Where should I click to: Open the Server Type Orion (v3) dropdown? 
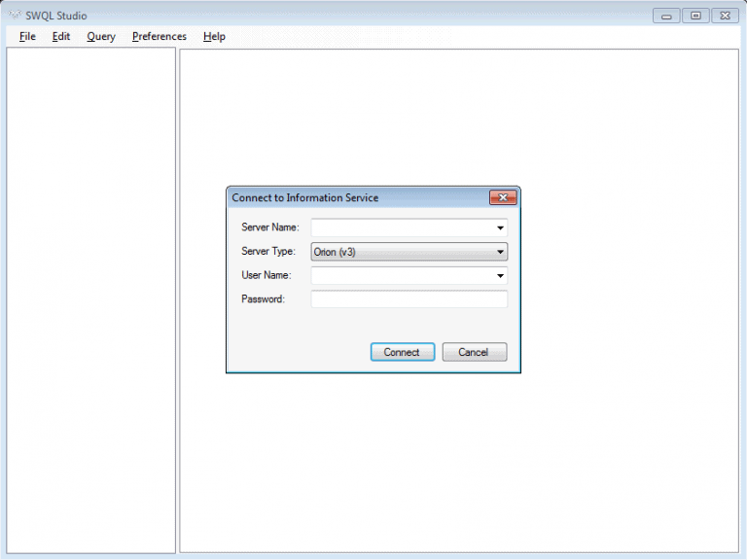[x=409, y=252]
